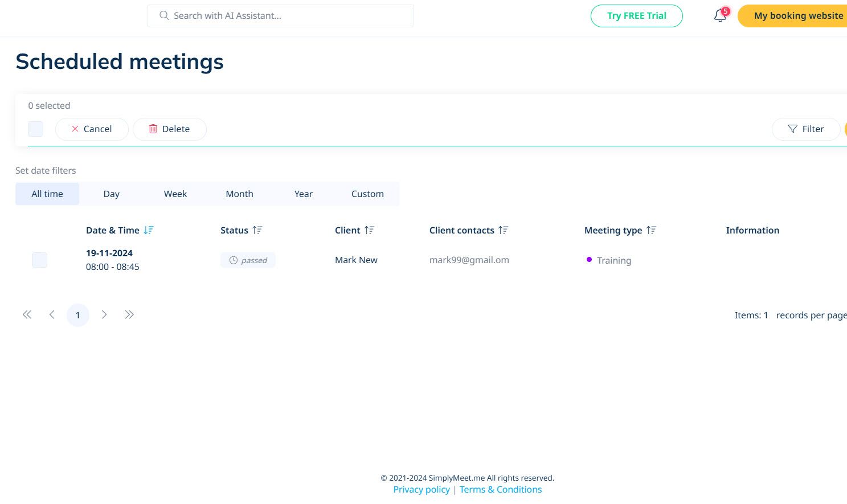The height and width of the screenshot is (504, 847).
Task: Switch to the Week date filter
Action: (x=175, y=194)
